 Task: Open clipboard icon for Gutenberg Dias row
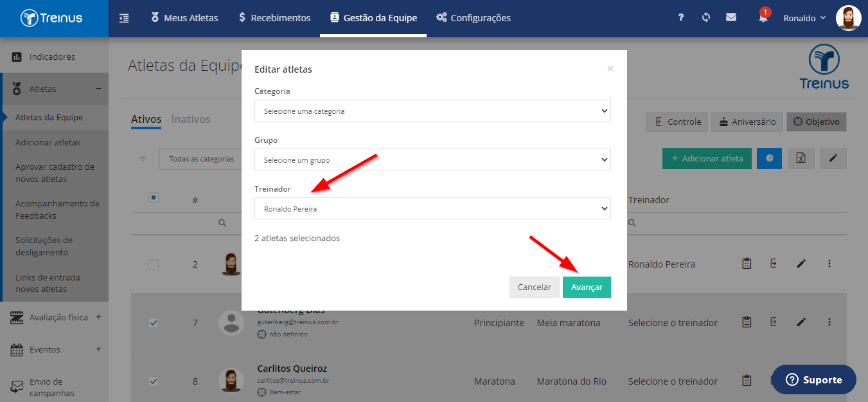click(747, 322)
